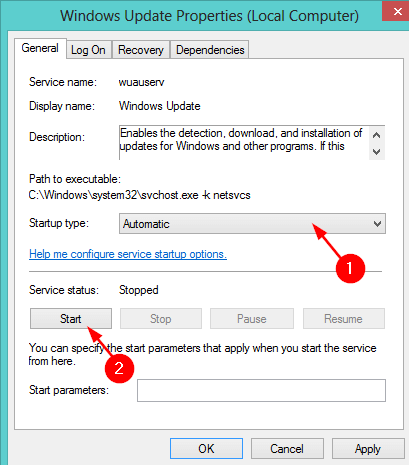Viewport: 409px width, 465px height.
Task: Click the description scroll down arrow
Action: coord(377,152)
